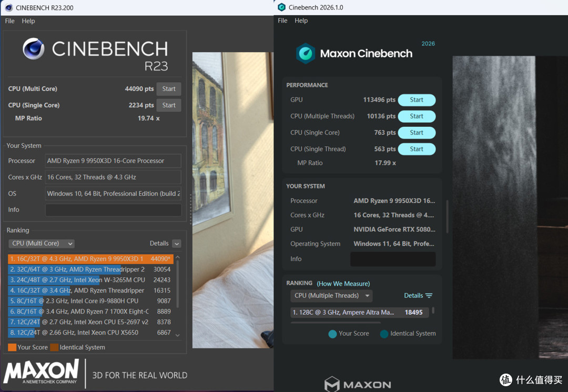Select the Core i9-9880H ranking row

(90, 300)
